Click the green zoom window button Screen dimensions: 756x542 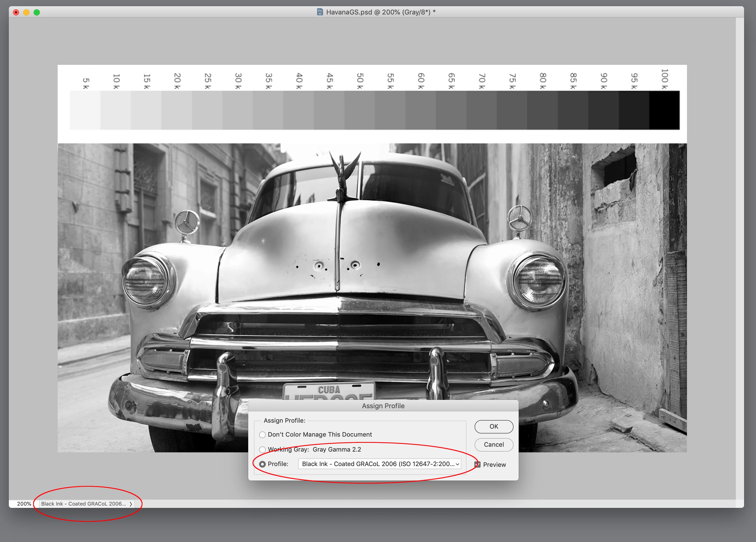(37, 12)
